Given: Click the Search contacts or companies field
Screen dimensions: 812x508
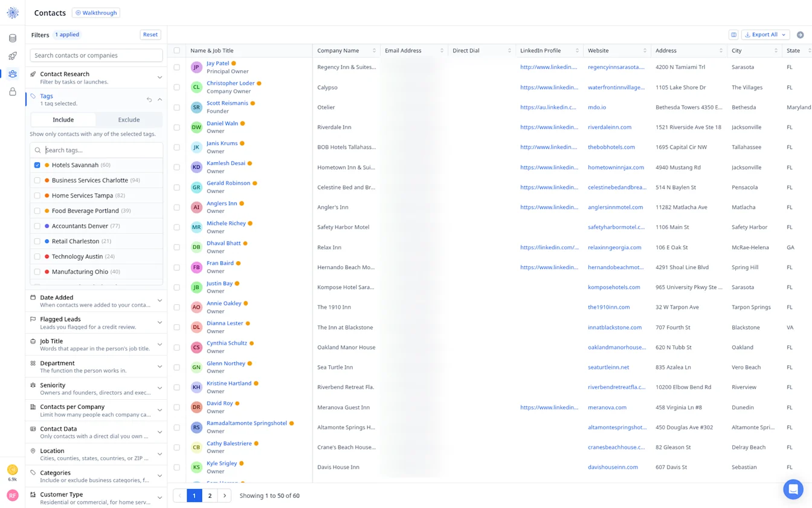Looking at the screenshot, I should tap(96, 55).
